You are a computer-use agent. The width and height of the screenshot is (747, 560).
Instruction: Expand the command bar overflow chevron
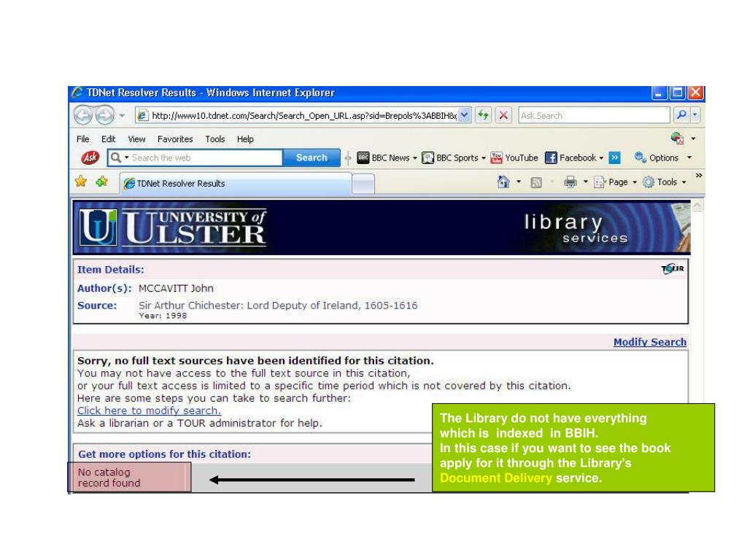pos(699,176)
